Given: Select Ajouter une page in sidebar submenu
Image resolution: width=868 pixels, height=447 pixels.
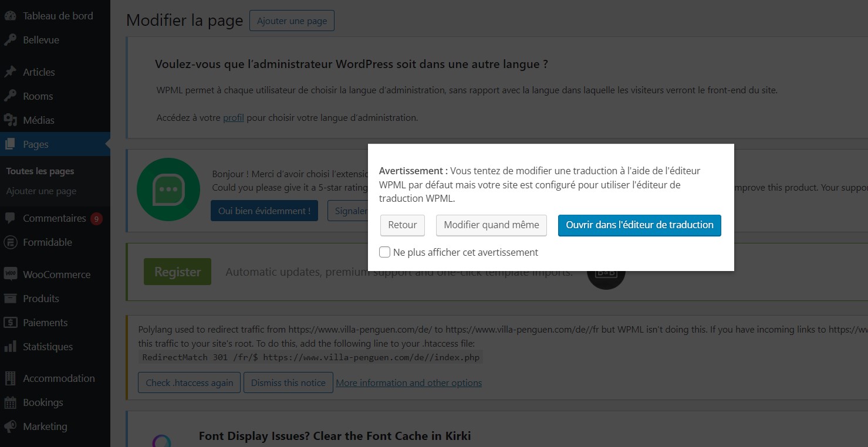Looking at the screenshot, I should (x=41, y=191).
